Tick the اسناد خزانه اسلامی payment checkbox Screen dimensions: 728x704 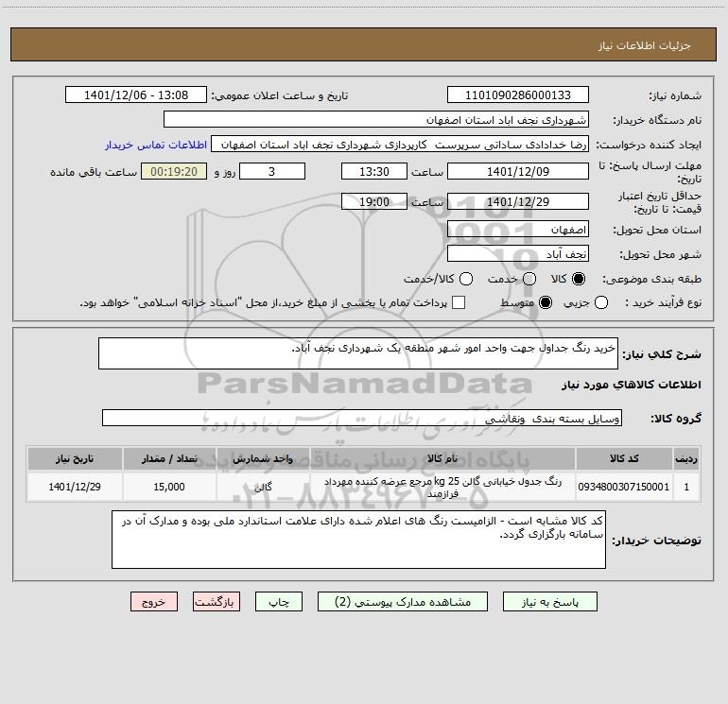click(x=459, y=302)
